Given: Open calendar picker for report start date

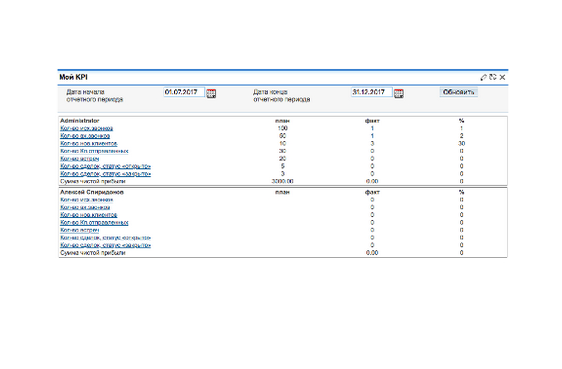Looking at the screenshot, I should point(211,94).
